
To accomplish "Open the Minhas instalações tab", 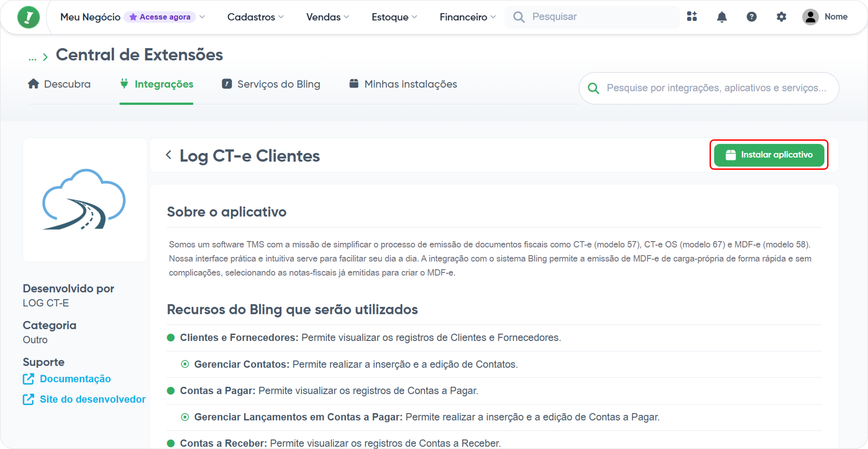I will (403, 84).
